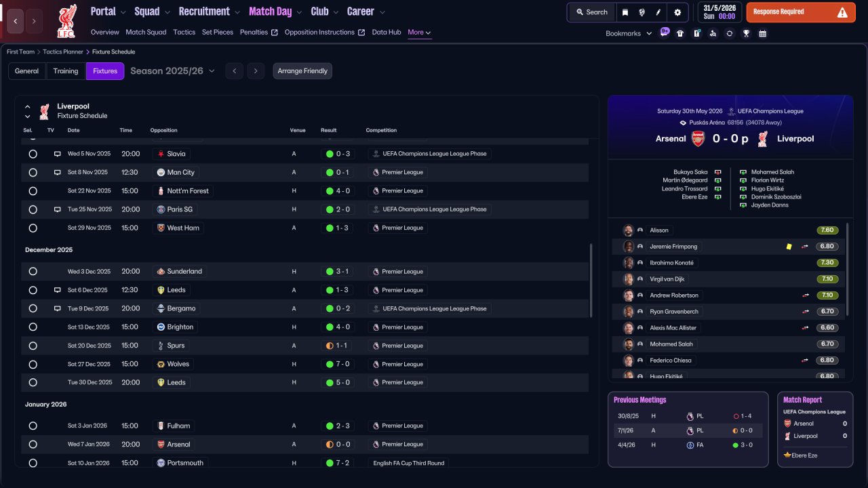Screen dimensions: 868x488
Task: Open the Data Hub submenu item
Action: pyautogui.click(x=387, y=33)
